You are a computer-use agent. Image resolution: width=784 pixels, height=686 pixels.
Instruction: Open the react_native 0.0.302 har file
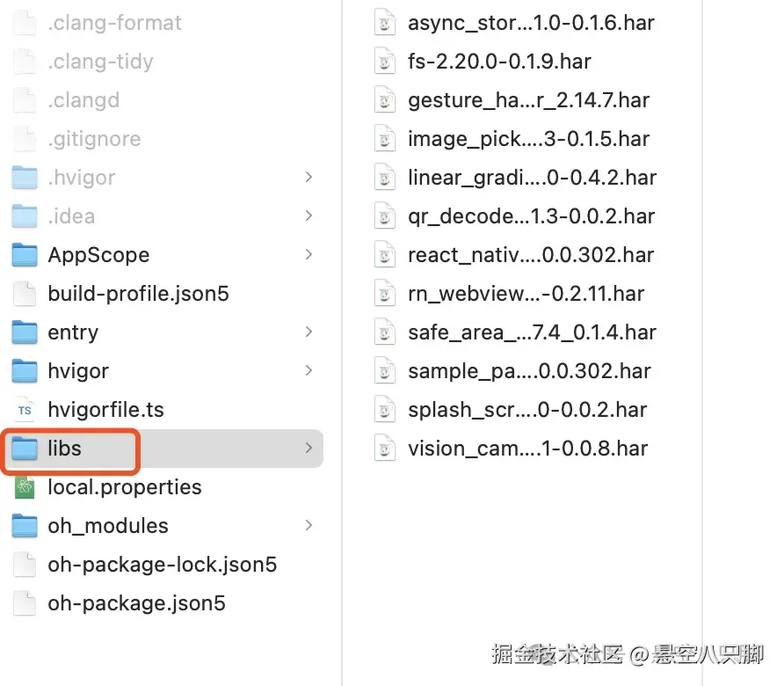527,255
